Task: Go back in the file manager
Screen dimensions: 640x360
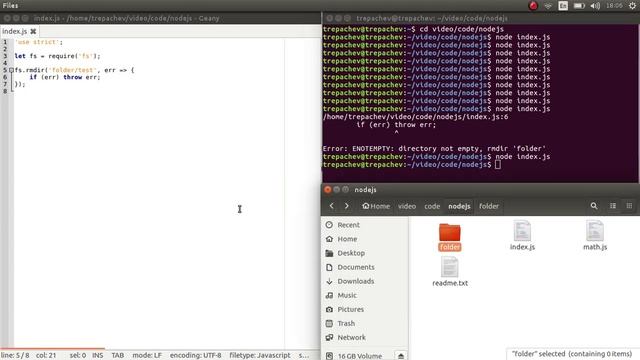Action: [x=331, y=206]
